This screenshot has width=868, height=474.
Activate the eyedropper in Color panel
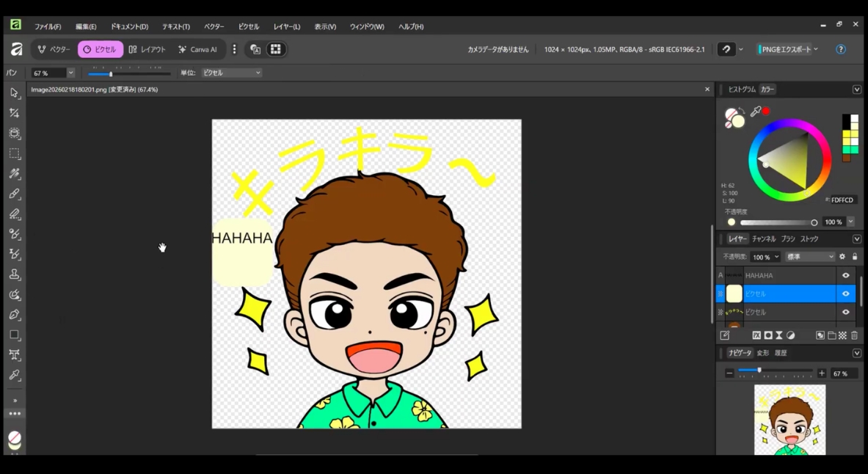point(755,112)
